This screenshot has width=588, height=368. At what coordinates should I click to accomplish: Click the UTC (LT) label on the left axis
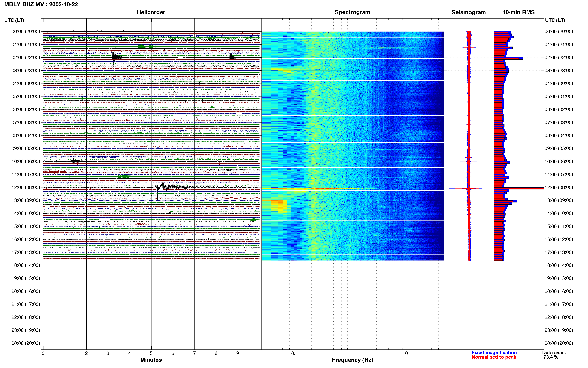[x=14, y=20]
